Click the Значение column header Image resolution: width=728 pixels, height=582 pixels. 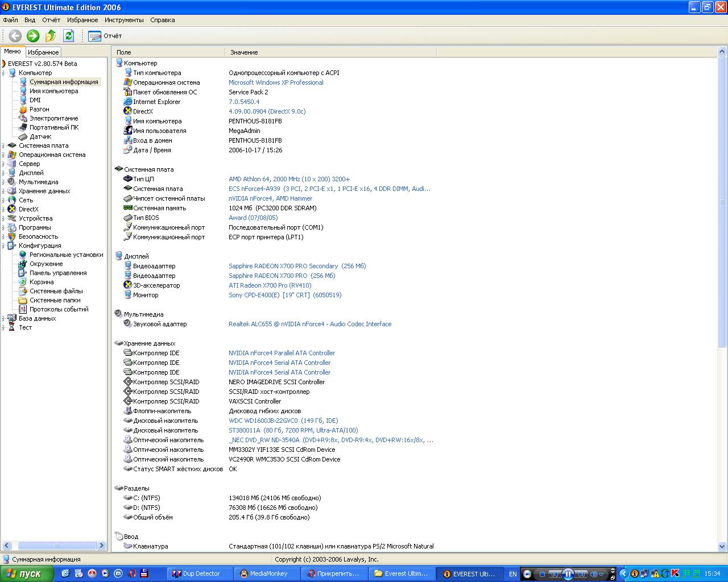[x=330, y=52]
